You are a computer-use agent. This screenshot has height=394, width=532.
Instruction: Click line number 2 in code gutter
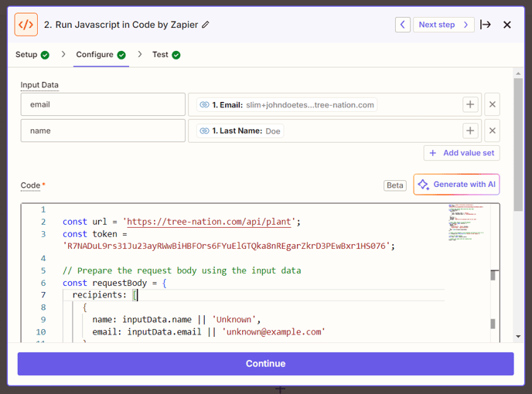[43, 222]
